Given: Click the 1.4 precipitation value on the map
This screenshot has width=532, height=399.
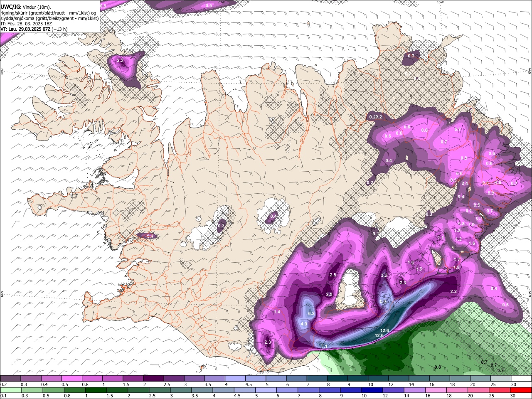Looking at the screenshot, I should click(x=277, y=312).
